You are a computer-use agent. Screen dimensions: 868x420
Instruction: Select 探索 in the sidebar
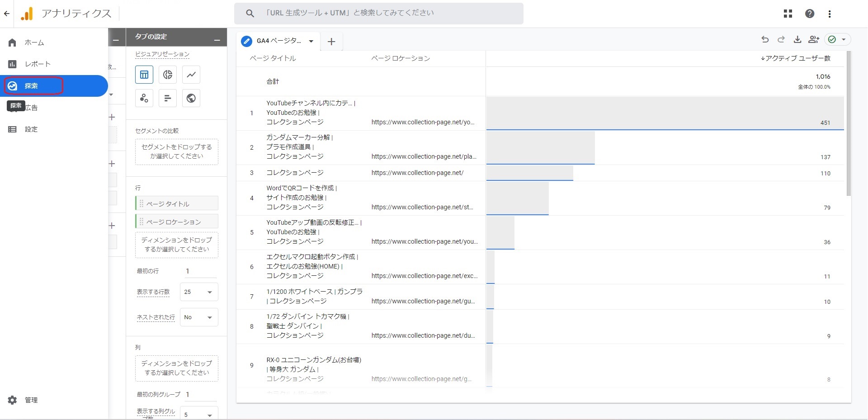coord(54,86)
